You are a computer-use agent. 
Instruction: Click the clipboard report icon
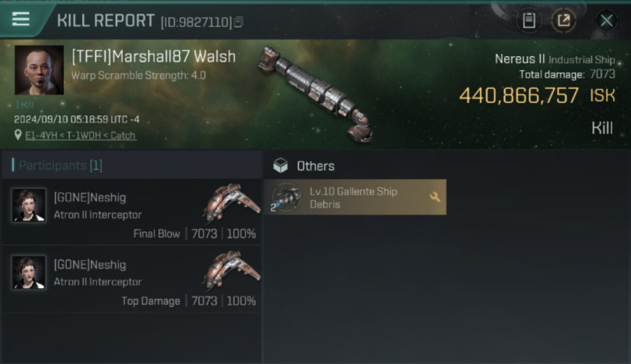click(529, 20)
